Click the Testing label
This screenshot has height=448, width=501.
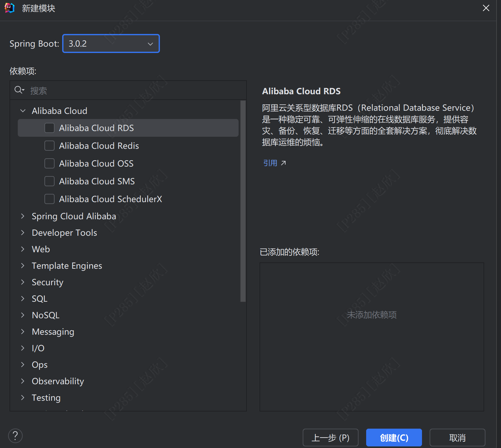(x=46, y=398)
